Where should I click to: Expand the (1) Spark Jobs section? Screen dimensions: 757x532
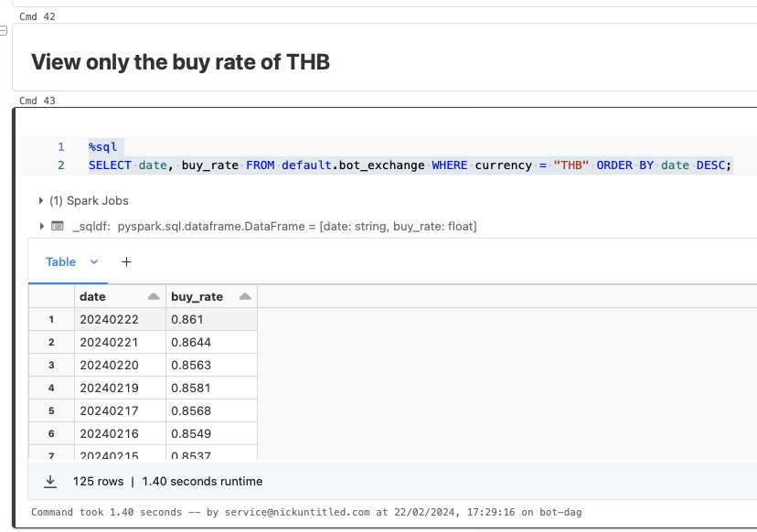click(x=41, y=200)
